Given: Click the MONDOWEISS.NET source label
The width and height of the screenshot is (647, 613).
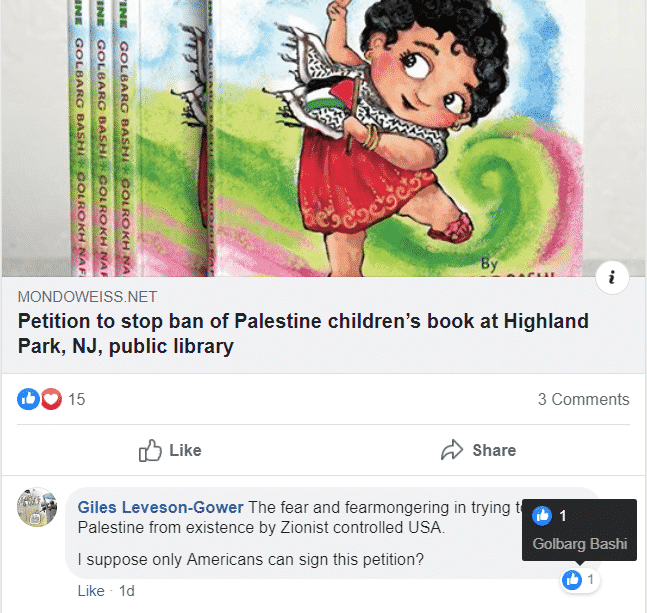Looking at the screenshot, I should [x=87, y=297].
